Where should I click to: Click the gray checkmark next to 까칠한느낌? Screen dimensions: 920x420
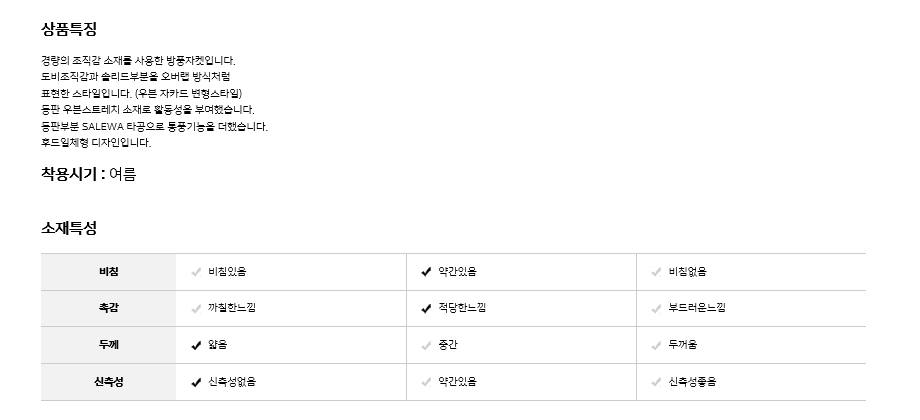pyautogui.click(x=196, y=309)
